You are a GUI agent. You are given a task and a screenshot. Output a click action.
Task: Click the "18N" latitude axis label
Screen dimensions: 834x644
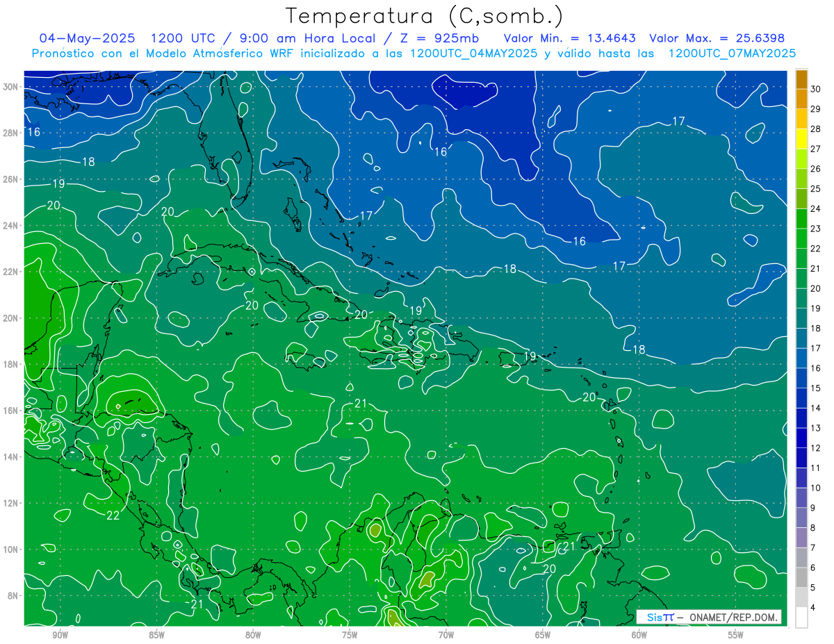pos(11,364)
